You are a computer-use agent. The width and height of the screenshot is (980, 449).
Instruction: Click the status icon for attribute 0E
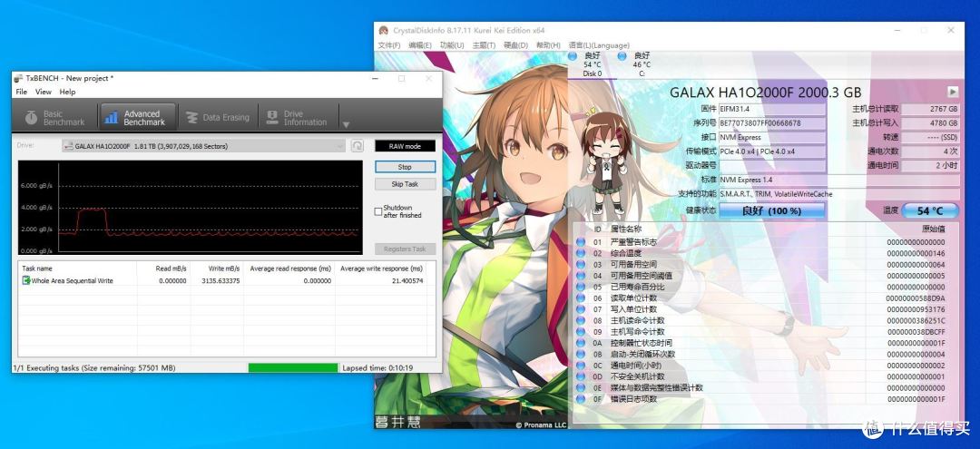pyautogui.click(x=581, y=388)
